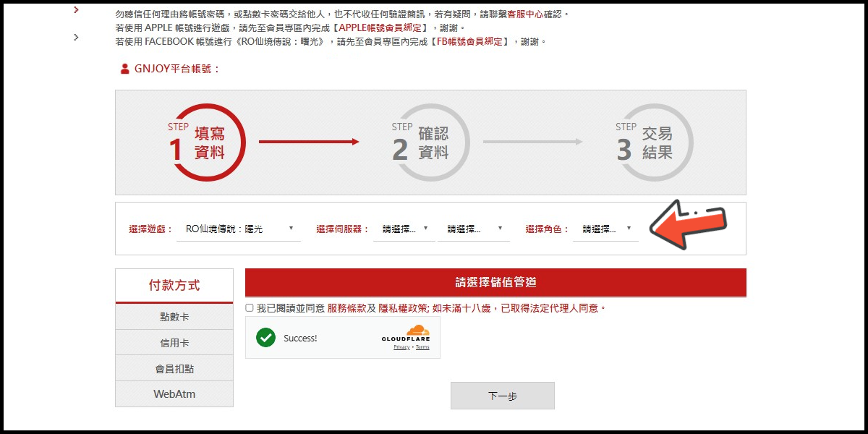The height and width of the screenshot is (434, 868).
Task: Tick the 我已閱讀並同意 agreement checkbox
Action: pyautogui.click(x=250, y=308)
